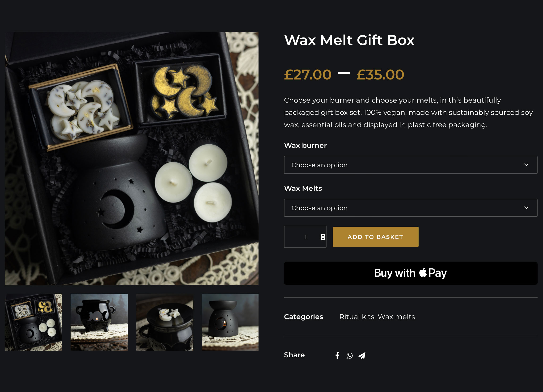Select the moon burner thumbnail
This screenshot has width=543, height=392.
coord(230,322)
